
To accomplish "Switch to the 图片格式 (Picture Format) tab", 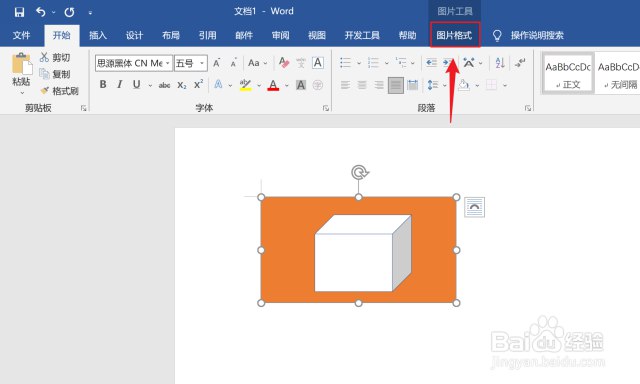I will (454, 35).
